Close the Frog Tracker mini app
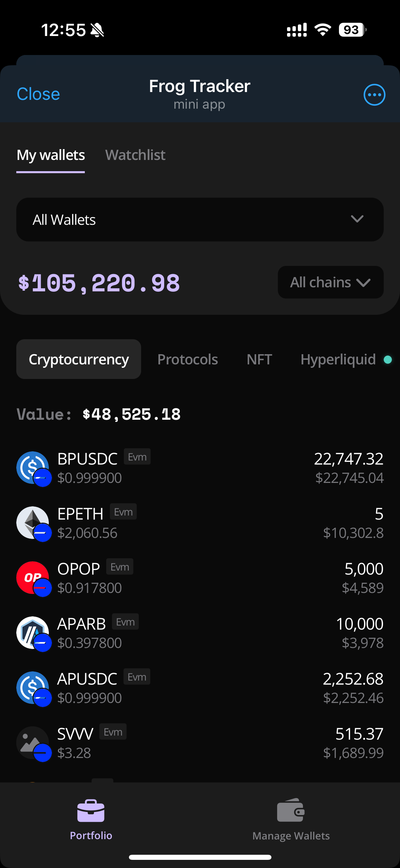The image size is (400, 868). pyautogui.click(x=38, y=94)
